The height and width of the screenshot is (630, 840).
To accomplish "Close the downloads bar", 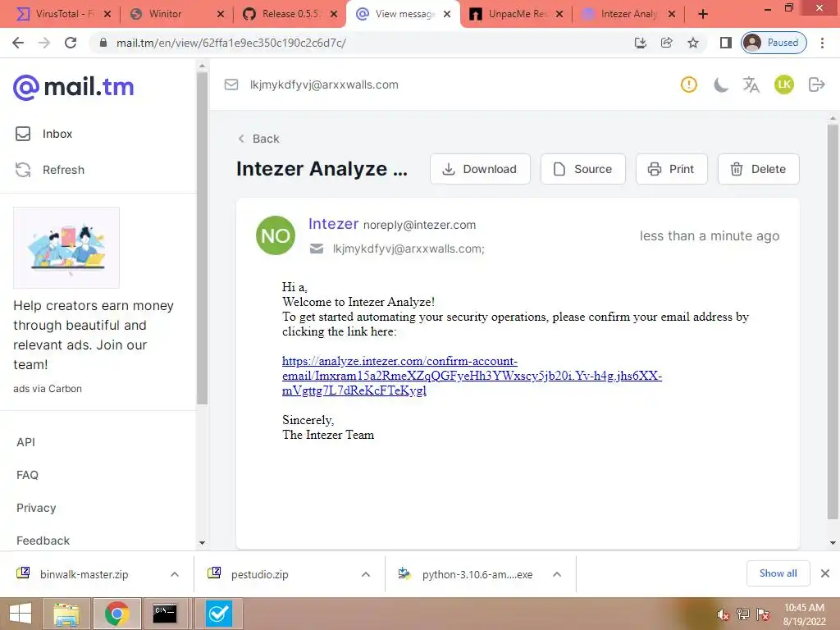I will pyautogui.click(x=825, y=573).
